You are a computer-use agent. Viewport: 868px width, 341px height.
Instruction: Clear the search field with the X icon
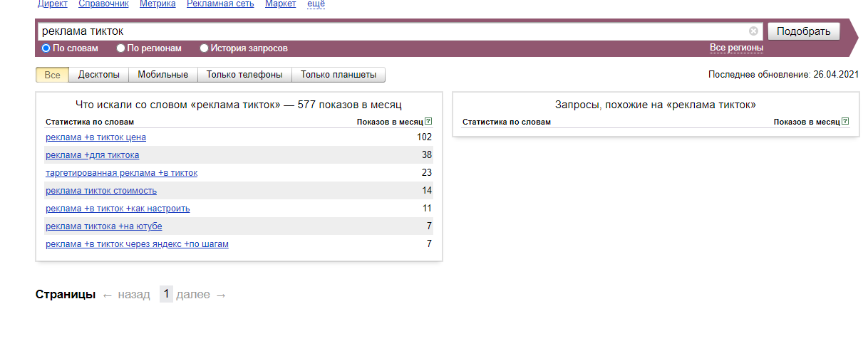pyautogui.click(x=753, y=31)
